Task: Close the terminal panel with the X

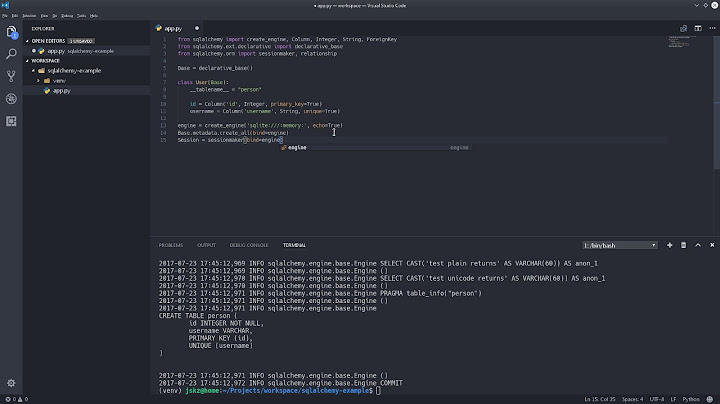Action: (712, 245)
